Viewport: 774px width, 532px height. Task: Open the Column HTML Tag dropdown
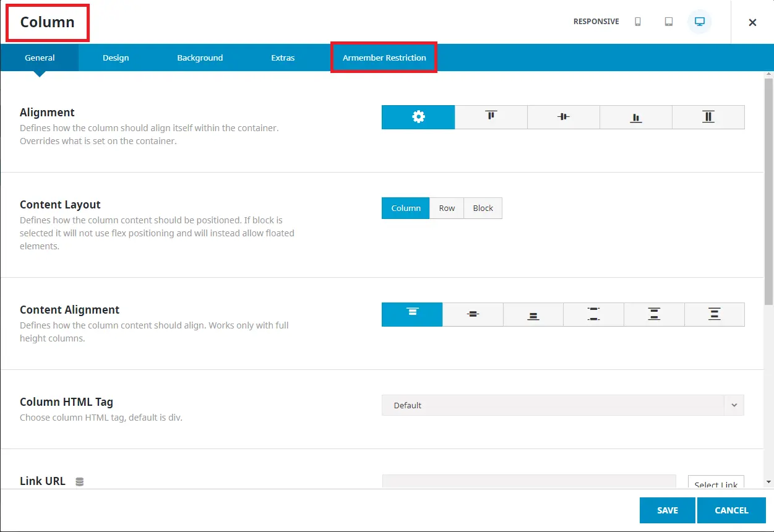click(562, 405)
